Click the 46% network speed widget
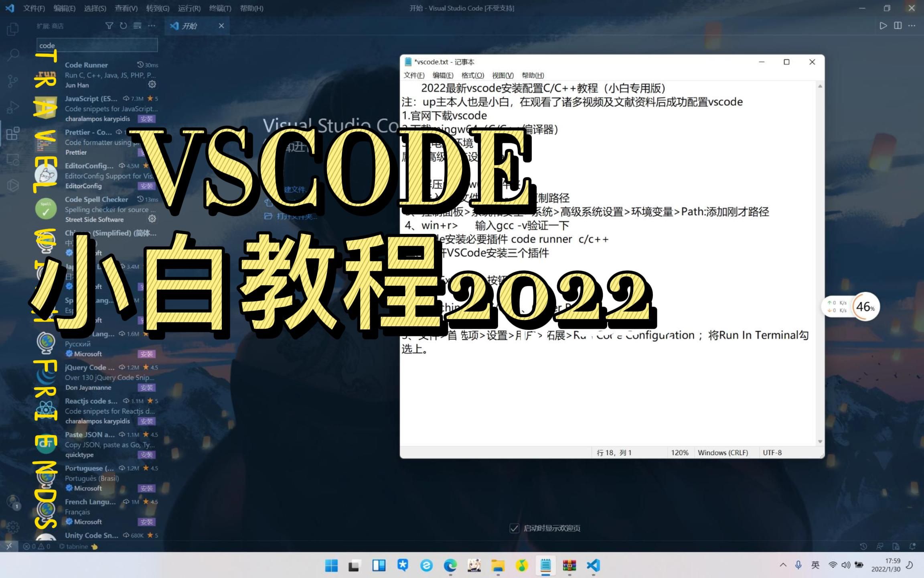This screenshot has height=578, width=924. click(865, 307)
